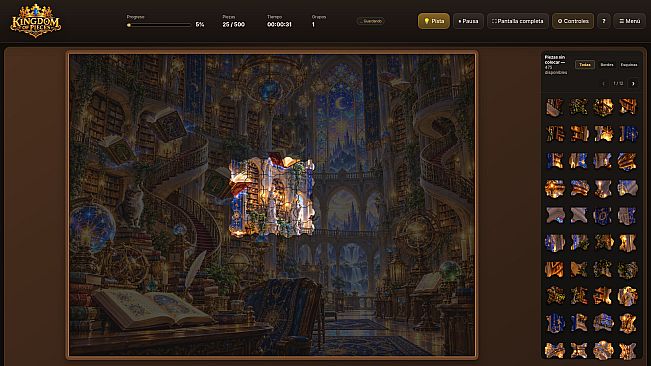Click the 25 / 500 pieces counter
This screenshot has width=651, height=366.
coord(233,24)
